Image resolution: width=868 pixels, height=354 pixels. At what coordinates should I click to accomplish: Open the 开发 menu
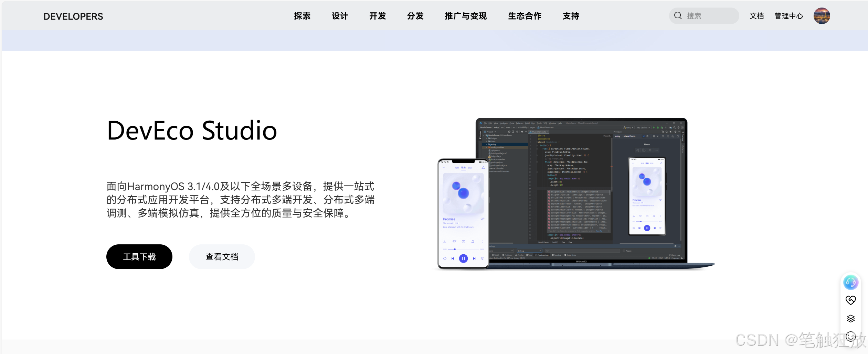click(x=378, y=16)
